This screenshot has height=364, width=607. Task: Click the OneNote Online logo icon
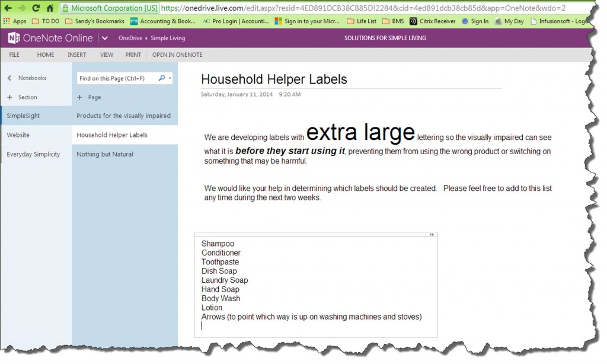[14, 38]
